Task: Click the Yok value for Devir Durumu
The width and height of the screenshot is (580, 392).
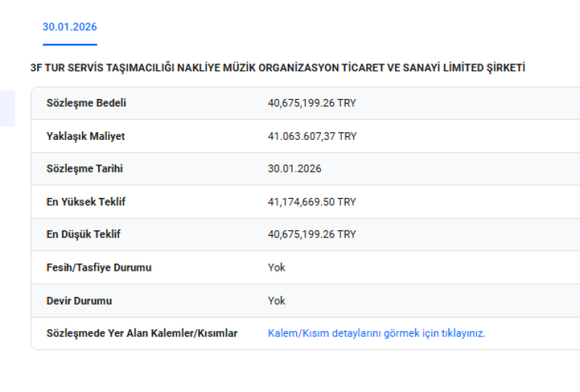Action: (276, 301)
